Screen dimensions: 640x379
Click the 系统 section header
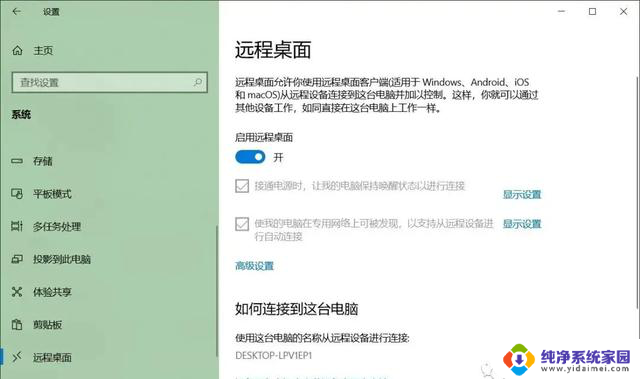[x=21, y=115]
